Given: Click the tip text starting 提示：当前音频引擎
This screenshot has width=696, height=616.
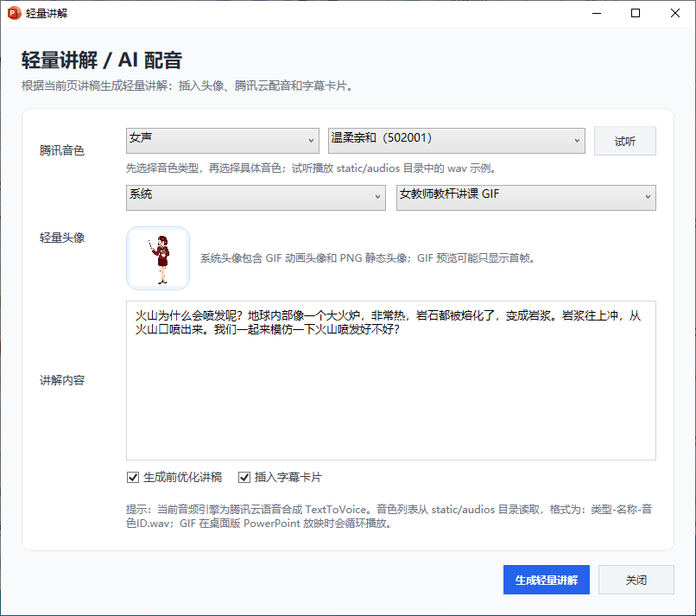Looking at the screenshot, I should coord(389,516).
